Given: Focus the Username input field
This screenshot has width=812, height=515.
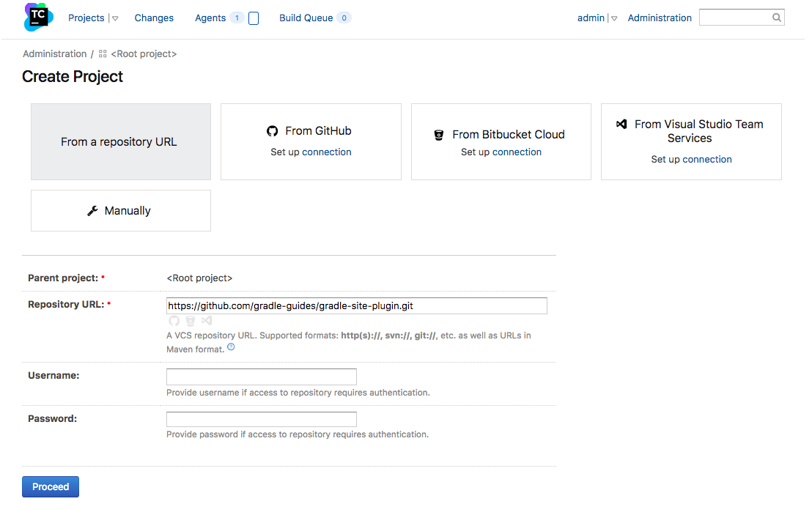Looking at the screenshot, I should coord(261,377).
